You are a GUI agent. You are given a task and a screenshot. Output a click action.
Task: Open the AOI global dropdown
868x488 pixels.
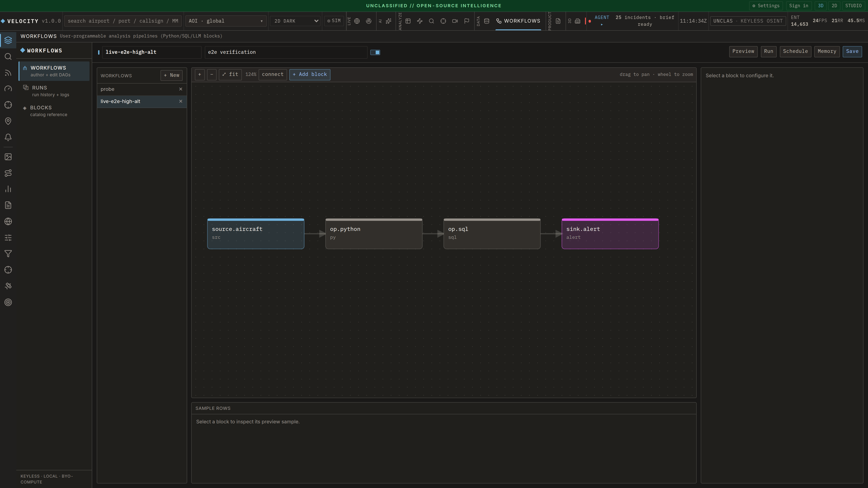(x=226, y=21)
